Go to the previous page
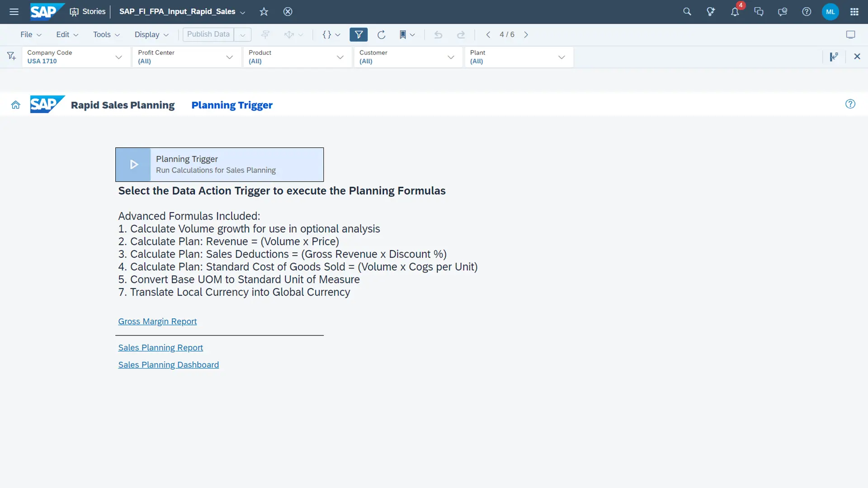 (x=488, y=34)
